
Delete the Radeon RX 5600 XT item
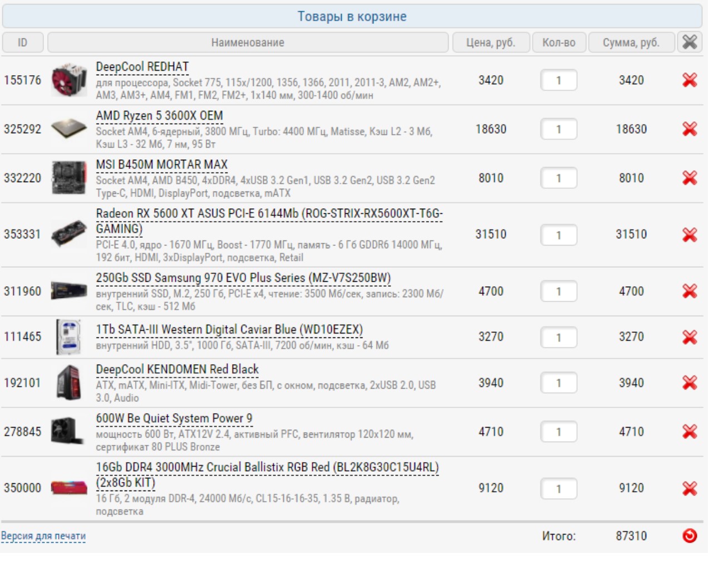(689, 235)
